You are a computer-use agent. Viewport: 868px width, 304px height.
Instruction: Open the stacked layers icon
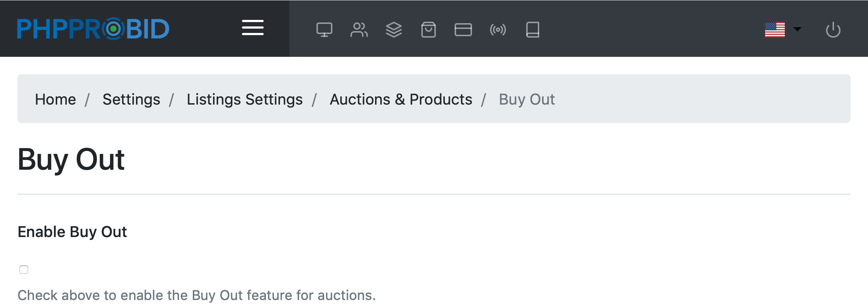pyautogui.click(x=394, y=30)
